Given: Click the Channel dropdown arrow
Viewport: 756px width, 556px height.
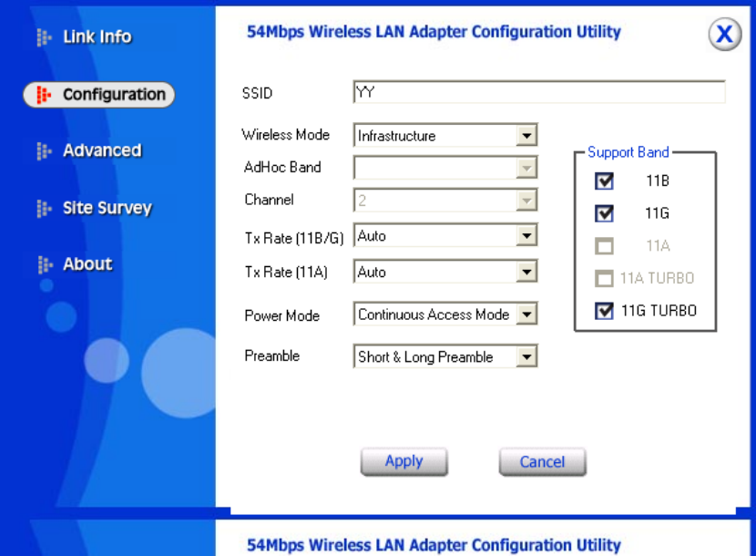Looking at the screenshot, I should [x=526, y=201].
